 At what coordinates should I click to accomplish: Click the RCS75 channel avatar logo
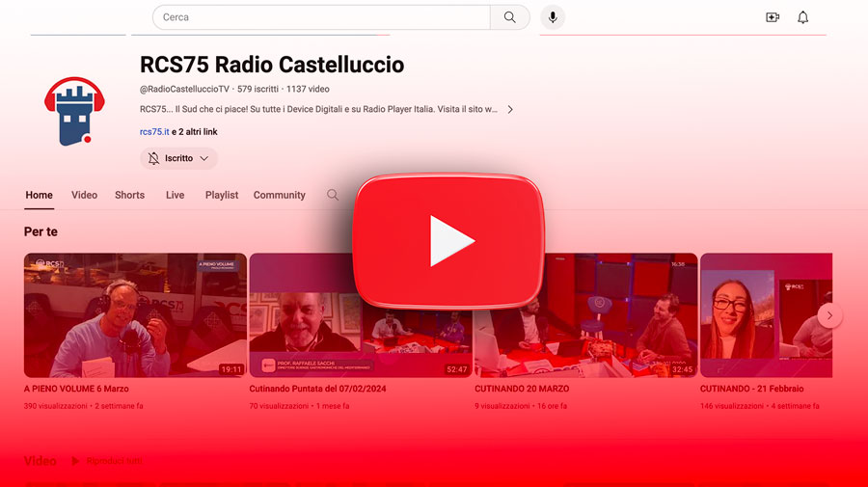point(74,111)
